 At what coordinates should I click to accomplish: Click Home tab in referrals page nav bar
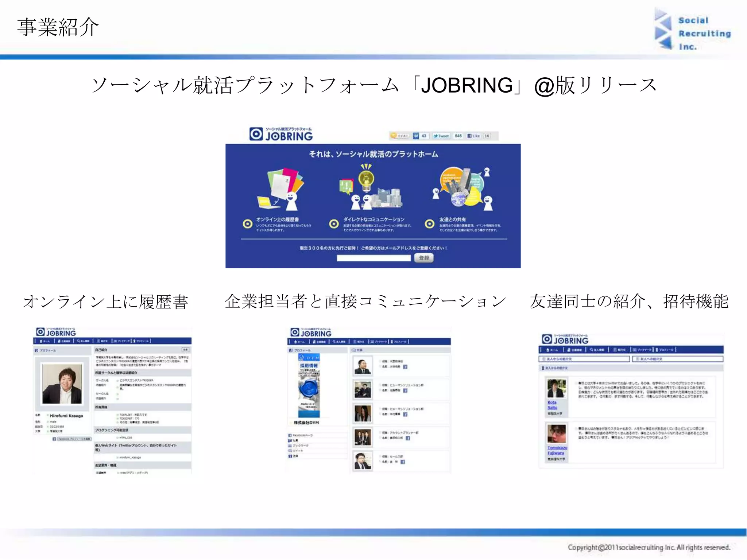tap(552, 350)
